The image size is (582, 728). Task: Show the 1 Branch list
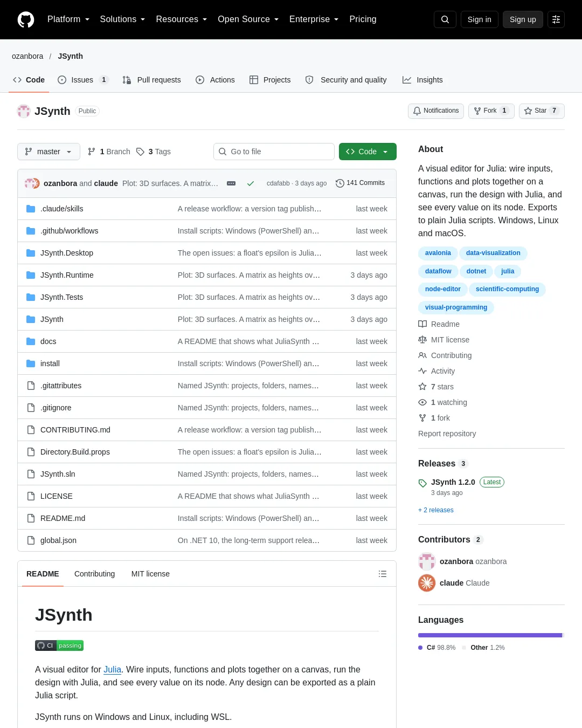coord(109,152)
